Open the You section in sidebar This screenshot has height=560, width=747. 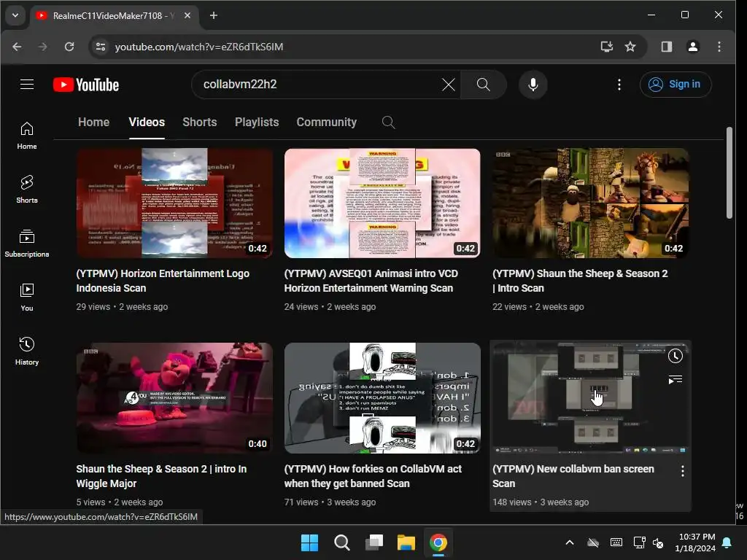coord(27,297)
